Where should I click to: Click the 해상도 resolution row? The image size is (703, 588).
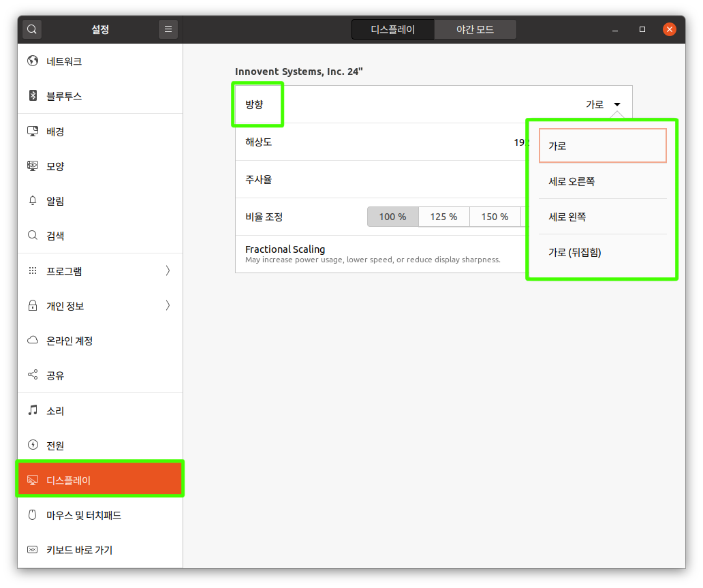click(x=381, y=142)
